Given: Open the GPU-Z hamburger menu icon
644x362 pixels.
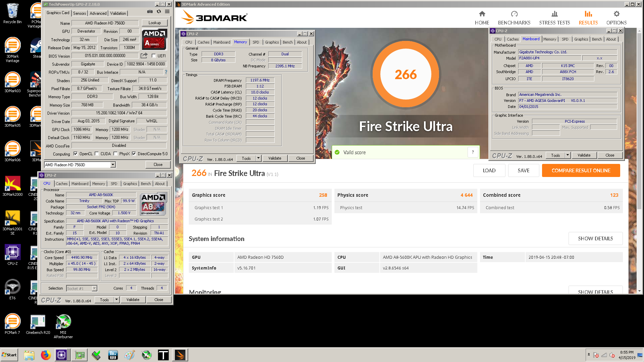Looking at the screenshot, I should click(x=167, y=12).
